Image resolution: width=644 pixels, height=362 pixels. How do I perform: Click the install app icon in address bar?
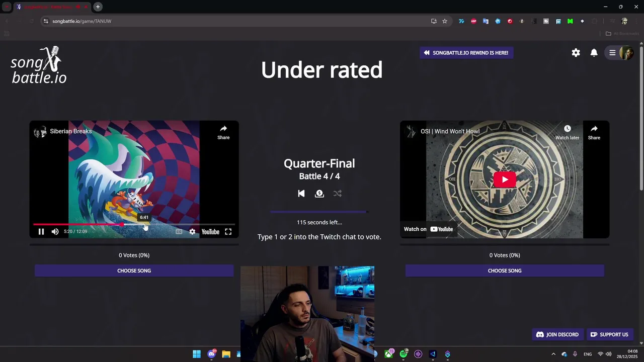[434, 21]
